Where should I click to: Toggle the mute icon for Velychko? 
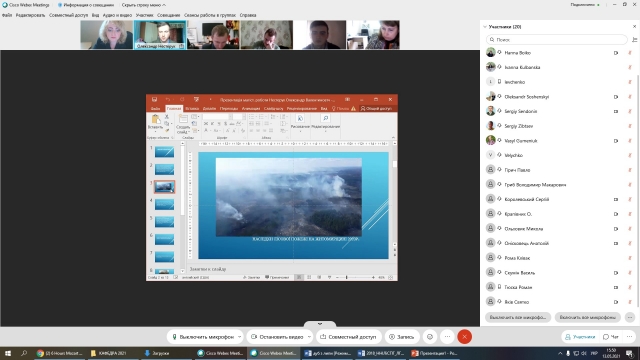tap(630, 155)
